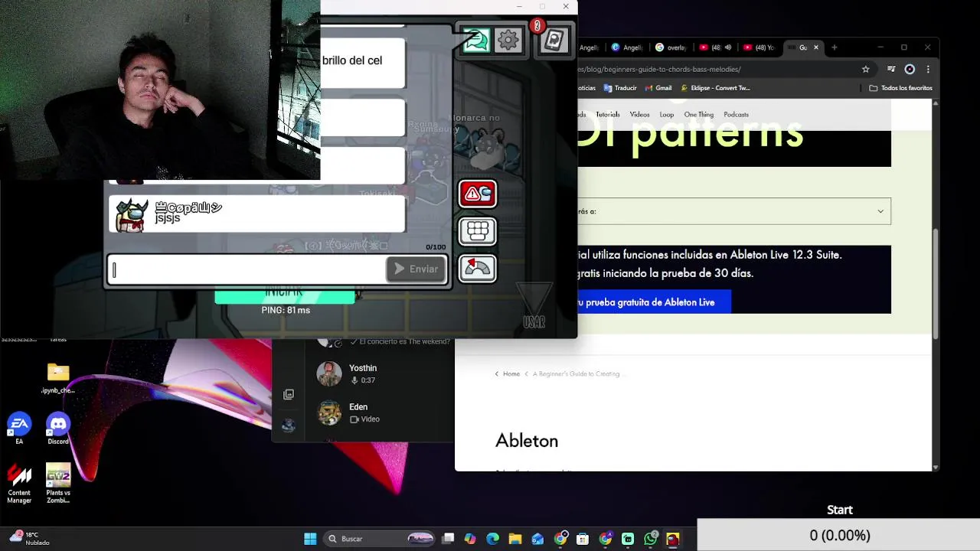Close the active 'Gu' Chrome tab
980x551 pixels.
click(815, 47)
